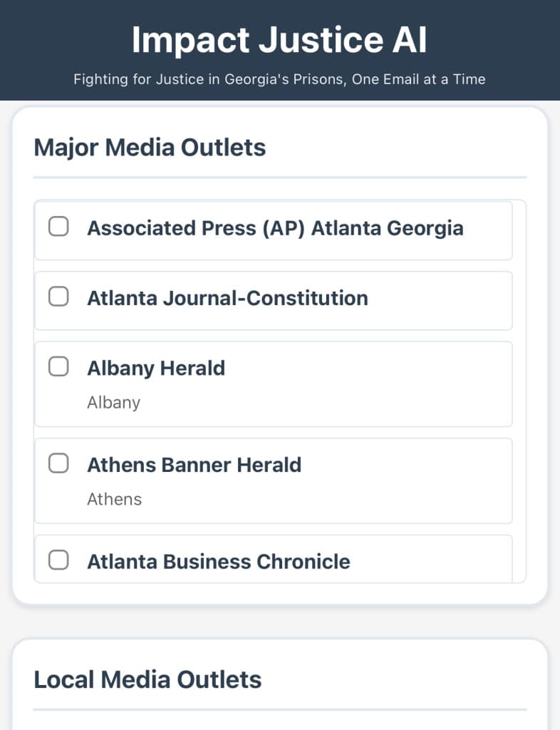Click the "Albany Herald" outlet name
Viewport: 560px width, 730px height.
click(156, 368)
